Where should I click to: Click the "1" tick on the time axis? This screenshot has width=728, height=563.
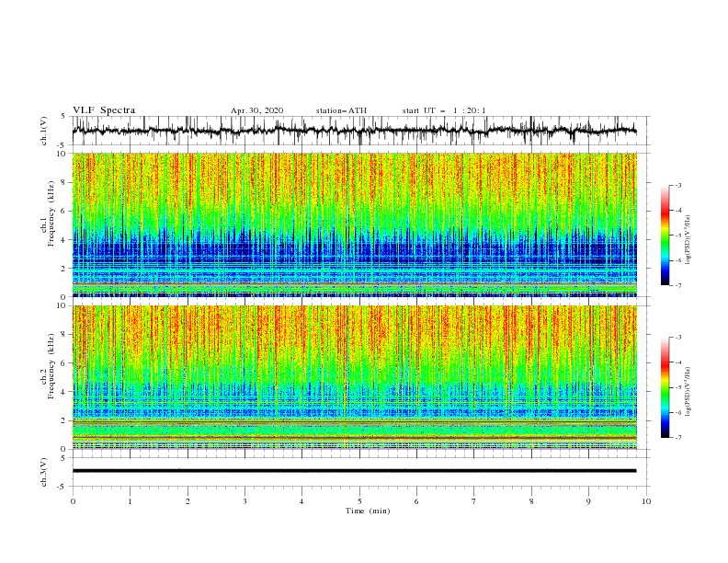point(130,501)
